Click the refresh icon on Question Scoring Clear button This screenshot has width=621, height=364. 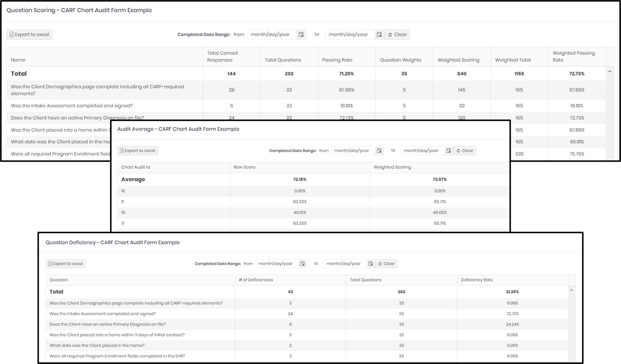[x=390, y=34]
